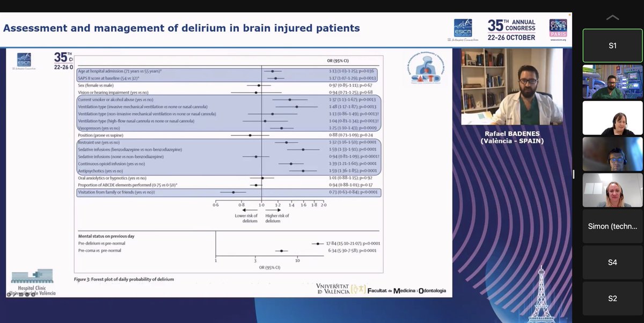Viewport: 644px width, 323px height.
Task: Click the "SAPS II score at baseline" row
Action: [227, 78]
